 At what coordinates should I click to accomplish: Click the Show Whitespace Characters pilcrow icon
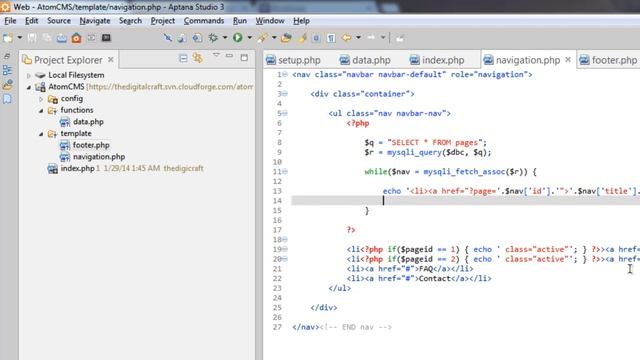click(x=331, y=38)
